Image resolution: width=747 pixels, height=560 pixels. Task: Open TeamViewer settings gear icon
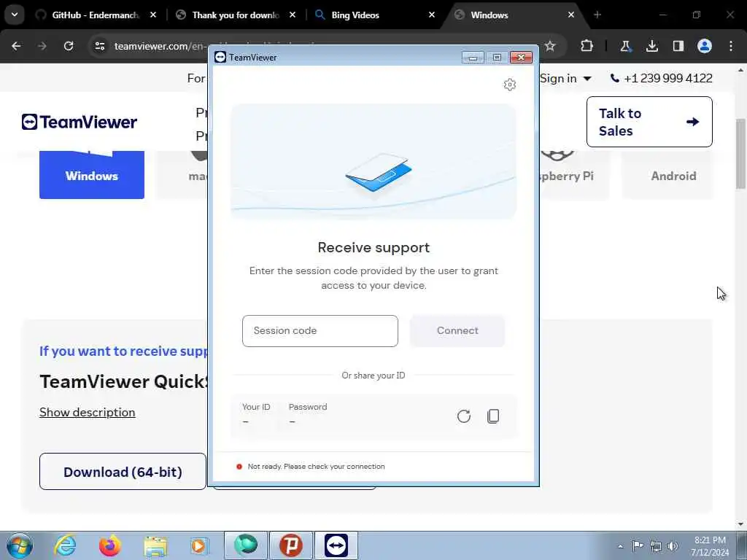click(509, 85)
